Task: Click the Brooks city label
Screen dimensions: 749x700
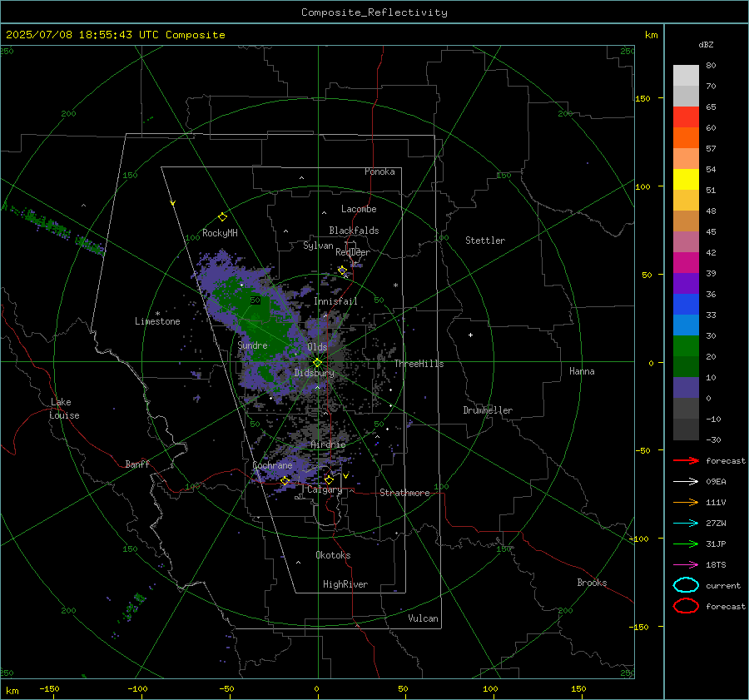Action: click(x=592, y=583)
